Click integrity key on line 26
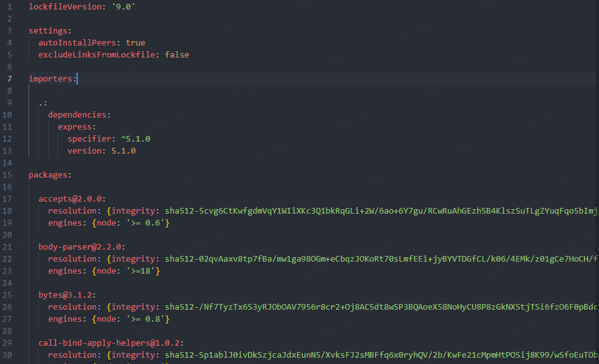 133,307
